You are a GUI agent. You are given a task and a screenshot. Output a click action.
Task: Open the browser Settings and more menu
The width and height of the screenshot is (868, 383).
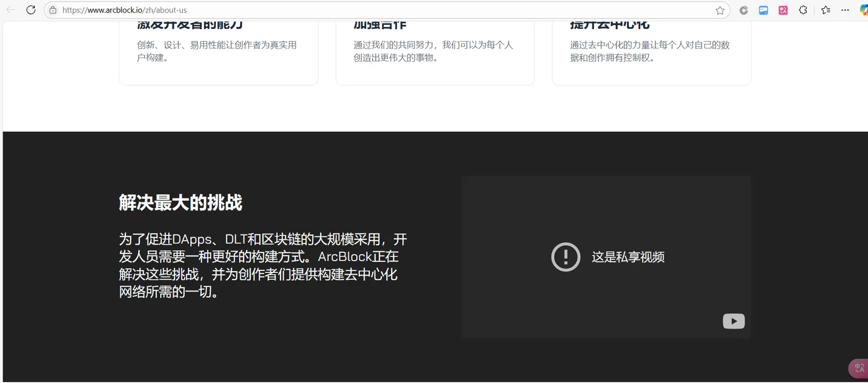pyautogui.click(x=845, y=10)
